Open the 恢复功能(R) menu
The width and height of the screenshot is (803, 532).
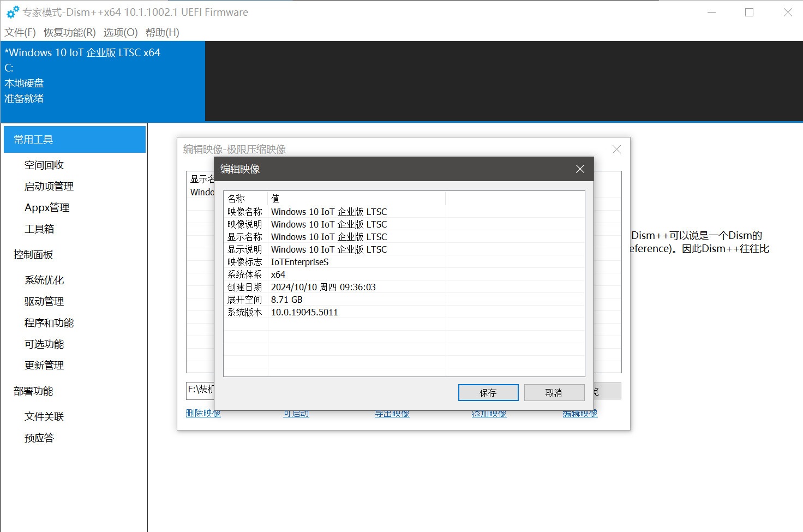69,32
